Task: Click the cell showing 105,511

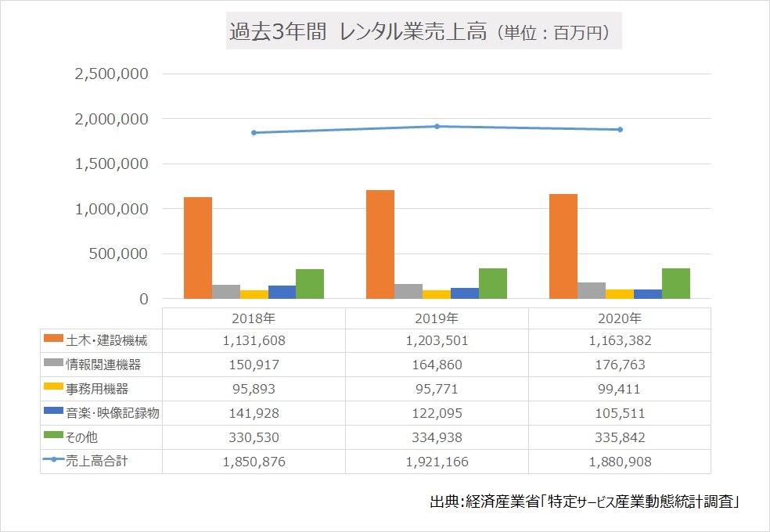Action: coord(620,413)
